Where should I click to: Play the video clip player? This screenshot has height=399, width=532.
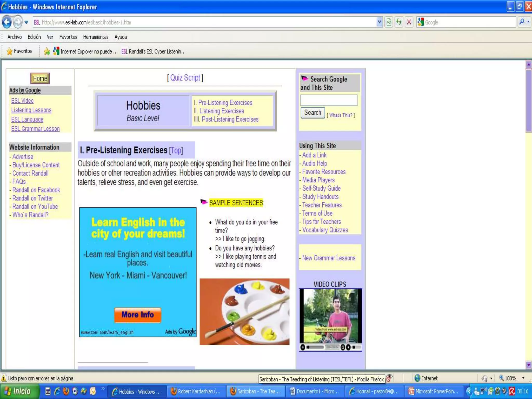[x=303, y=347]
